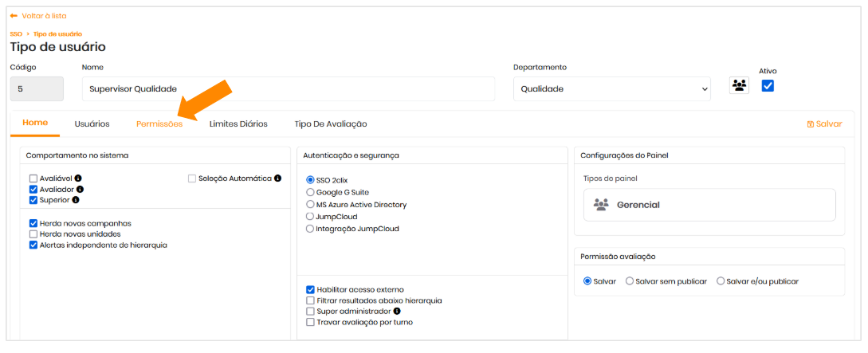Screen dimensions: 868x353
Task: Switch to the Permissões tab
Action: tap(159, 124)
